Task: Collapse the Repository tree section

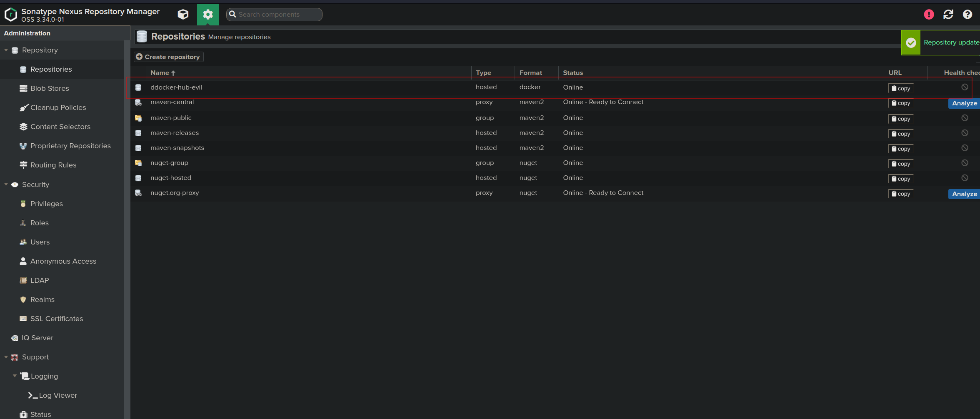Action: pyautogui.click(x=6, y=50)
